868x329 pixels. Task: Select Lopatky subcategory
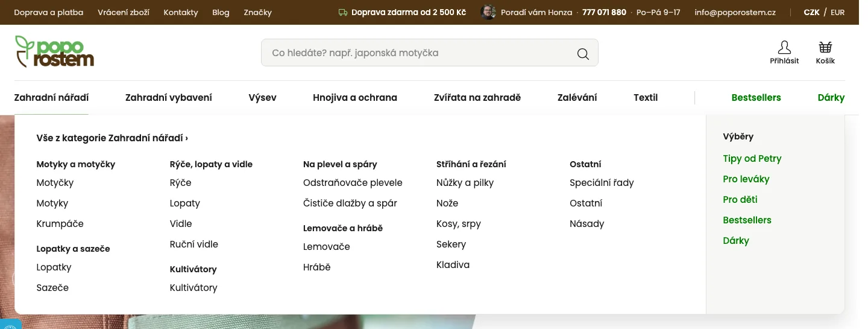(54, 267)
